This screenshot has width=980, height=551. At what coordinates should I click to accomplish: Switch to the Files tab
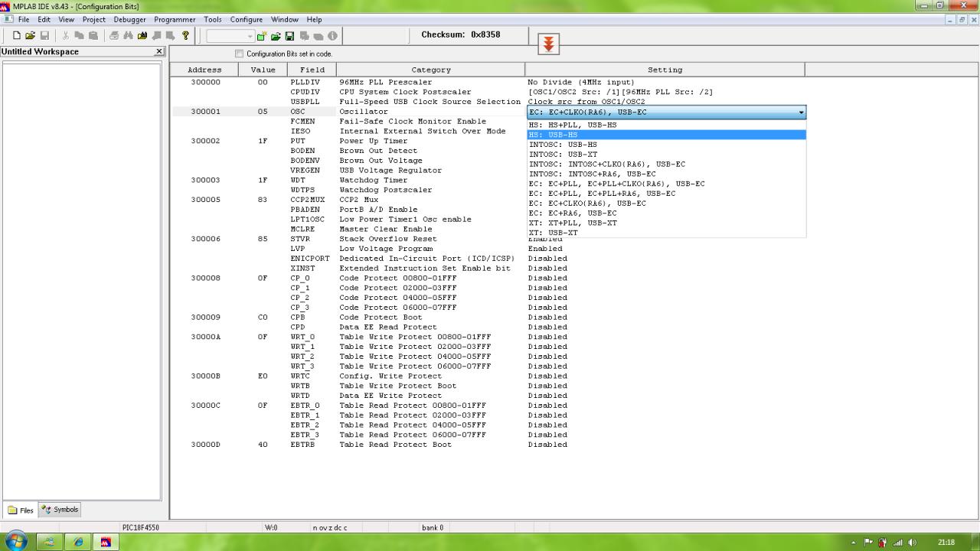[21, 510]
